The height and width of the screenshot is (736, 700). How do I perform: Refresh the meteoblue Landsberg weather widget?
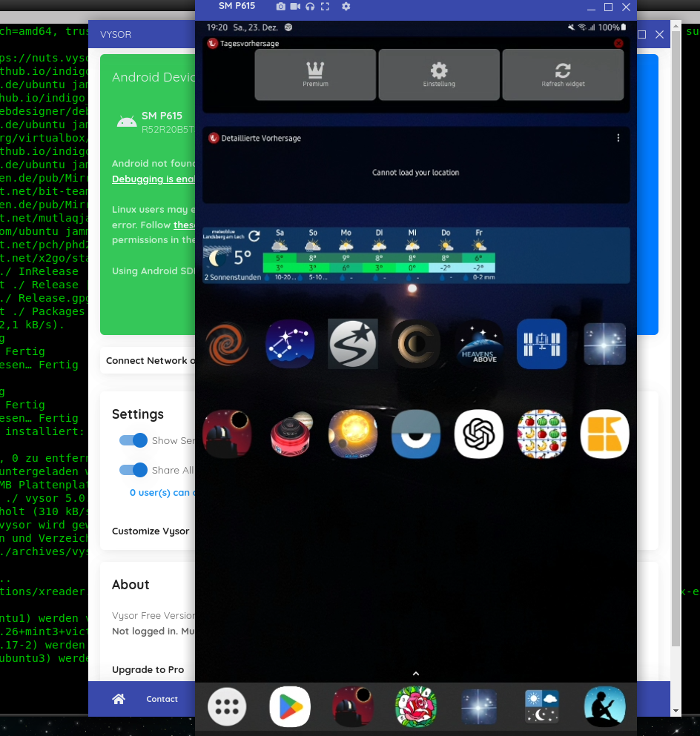(x=254, y=236)
